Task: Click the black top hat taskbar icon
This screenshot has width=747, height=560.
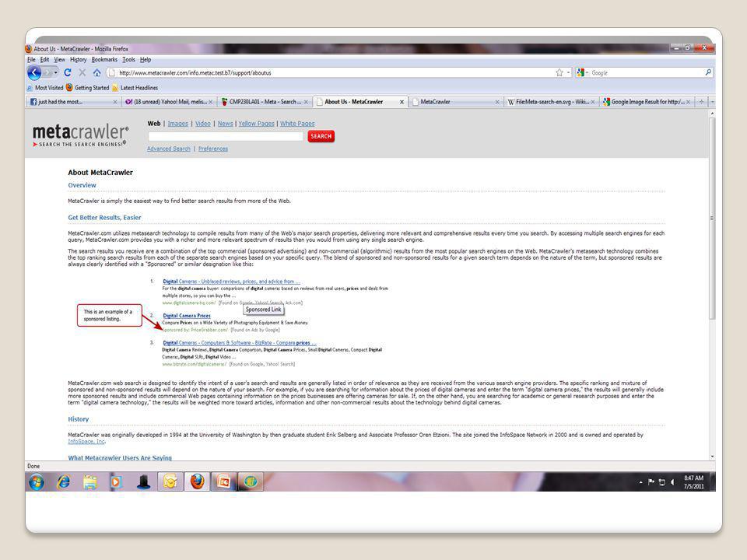Action: pos(143,482)
